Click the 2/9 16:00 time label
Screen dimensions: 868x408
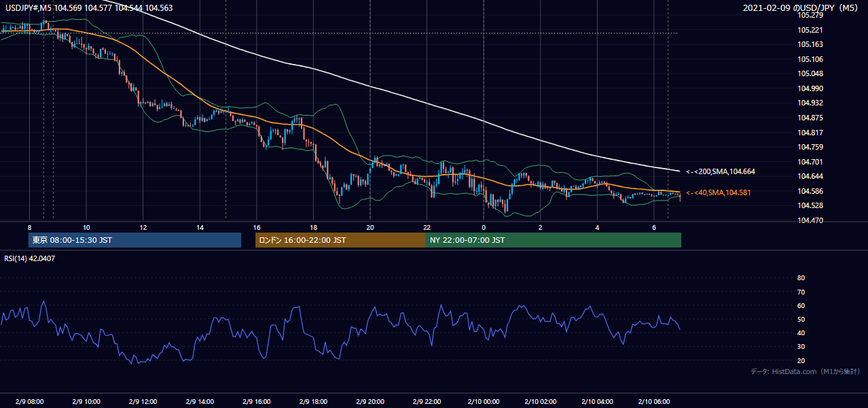(x=257, y=402)
